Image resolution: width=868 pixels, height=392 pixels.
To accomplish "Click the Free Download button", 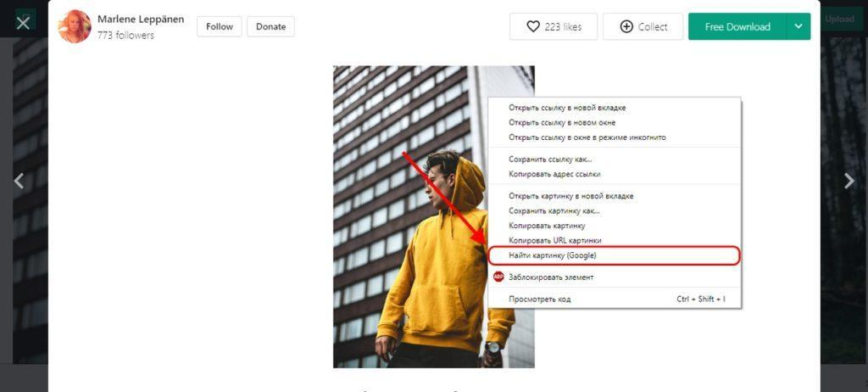I will pos(737,26).
